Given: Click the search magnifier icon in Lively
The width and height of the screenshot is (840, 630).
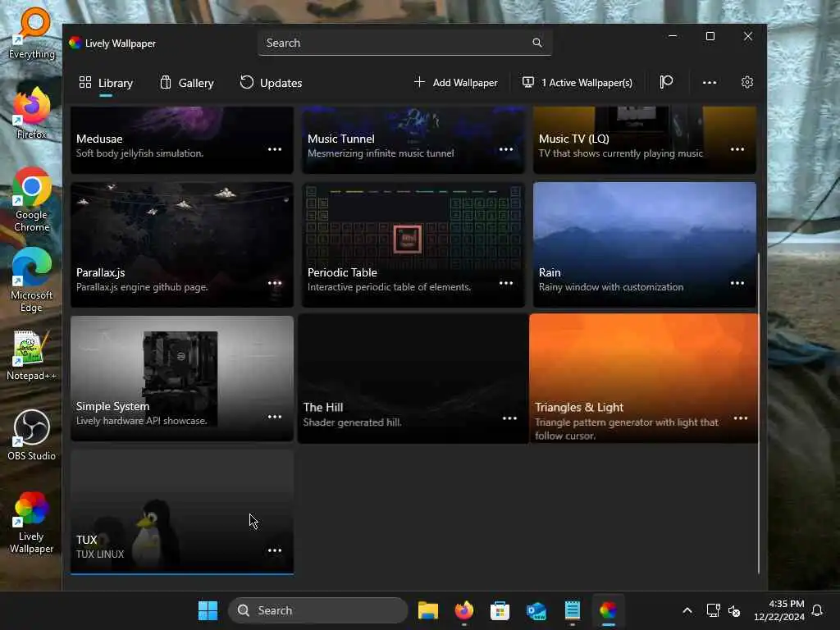Looking at the screenshot, I should point(536,43).
